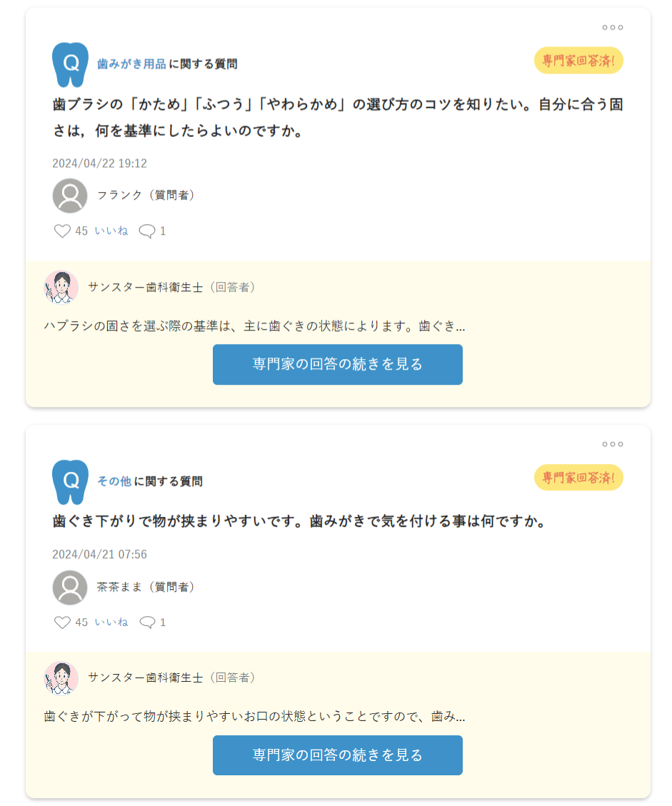Open the question title about 歯ブラシの固さ
Image resolution: width=672 pixels, height=806 pixels.
pyautogui.click(x=338, y=118)
